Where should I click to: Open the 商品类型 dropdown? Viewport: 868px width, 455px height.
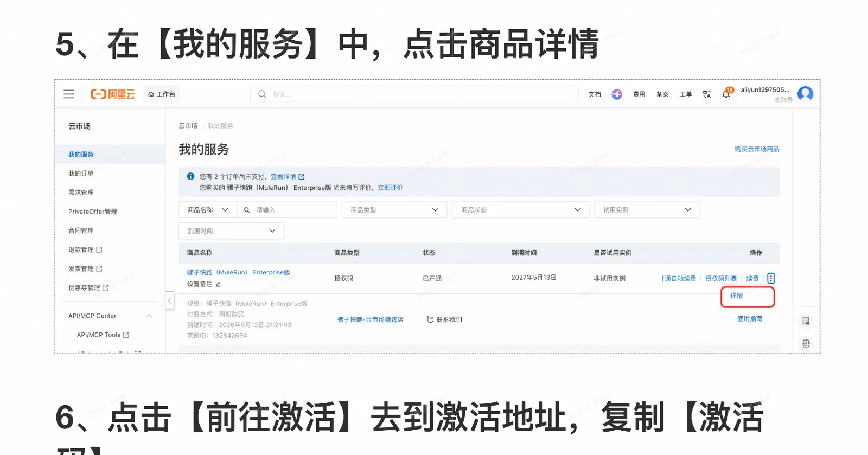coord(394,210)
